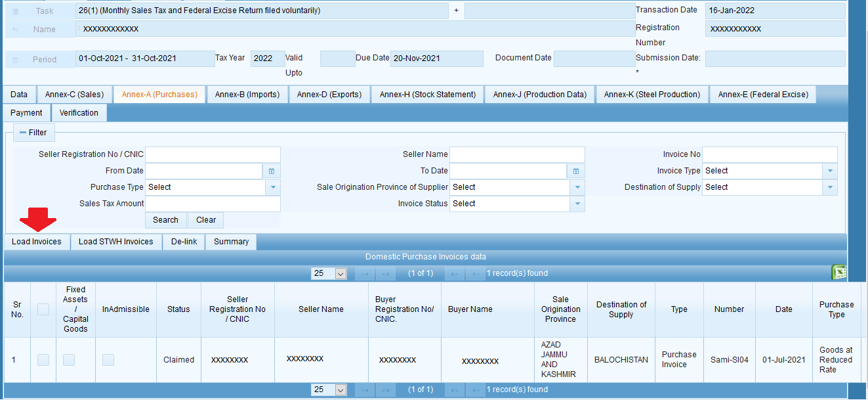Focus the Seller Registration No / CNIC field
868x400 pixels.
point(213,154)
